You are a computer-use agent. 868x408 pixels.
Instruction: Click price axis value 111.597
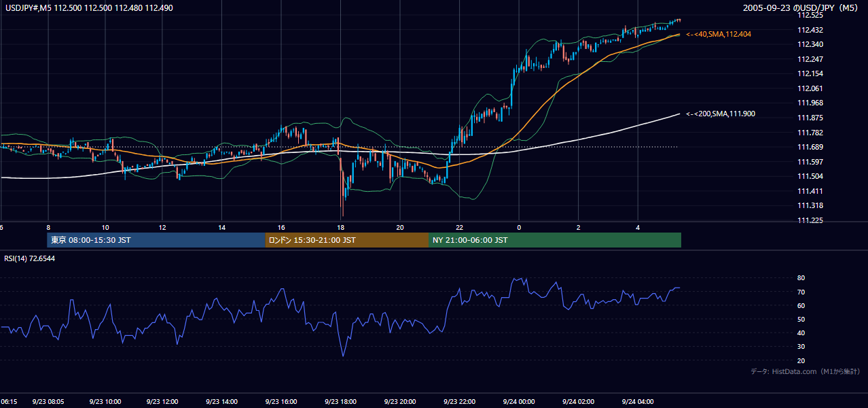[810, 162]
